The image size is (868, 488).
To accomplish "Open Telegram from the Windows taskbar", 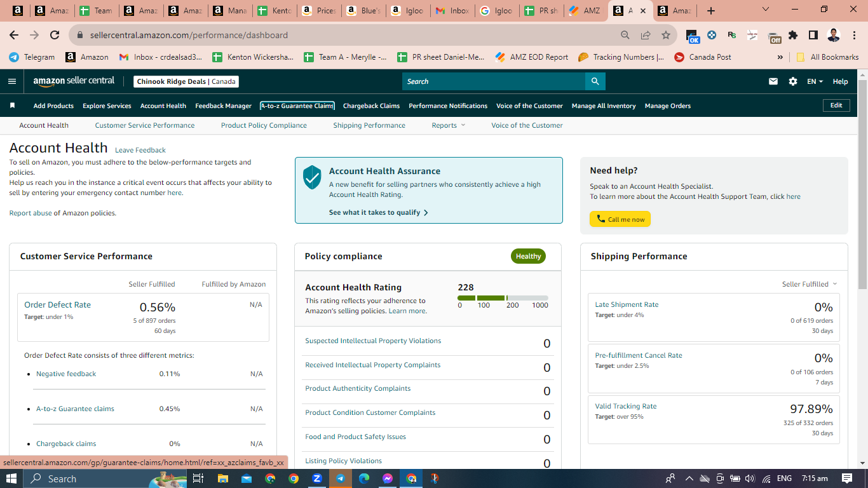I will 341,478.
